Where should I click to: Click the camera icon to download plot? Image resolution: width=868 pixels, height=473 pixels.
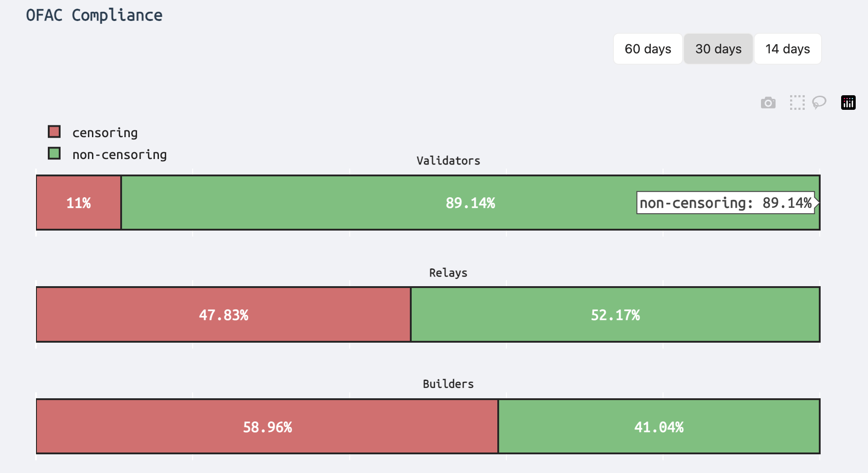coord(768,103)
